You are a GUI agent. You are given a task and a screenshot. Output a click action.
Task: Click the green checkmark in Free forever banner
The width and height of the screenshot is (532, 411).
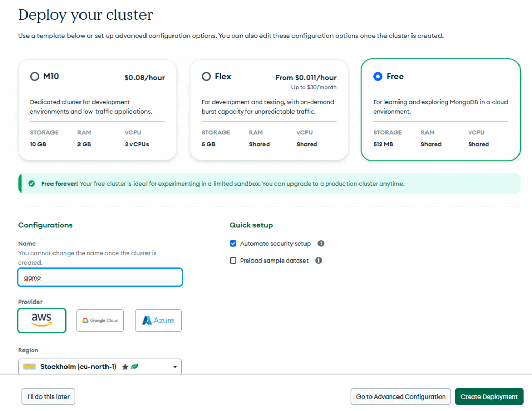32,184
